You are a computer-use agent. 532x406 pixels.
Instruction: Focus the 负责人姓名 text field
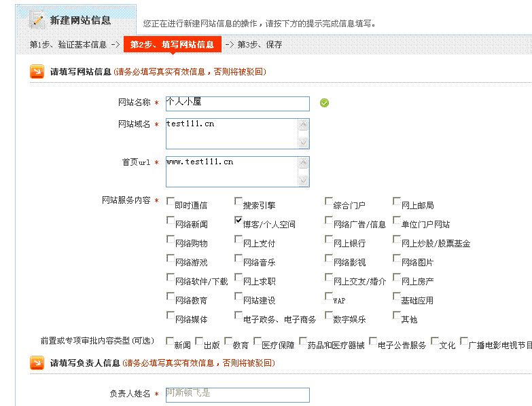point(237,394)
